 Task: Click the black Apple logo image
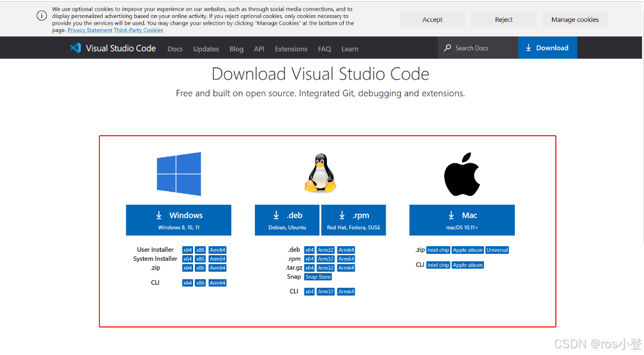coord(462,174)
